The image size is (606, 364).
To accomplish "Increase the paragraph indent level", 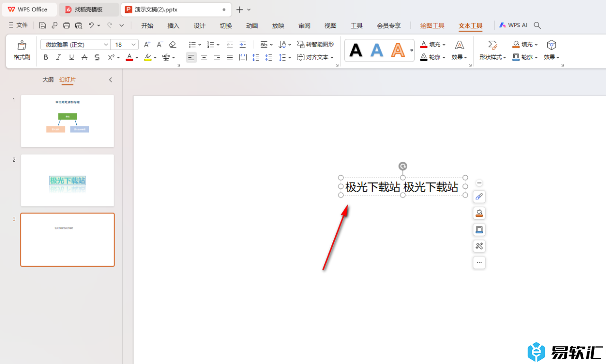I will [x=242, y=44].
